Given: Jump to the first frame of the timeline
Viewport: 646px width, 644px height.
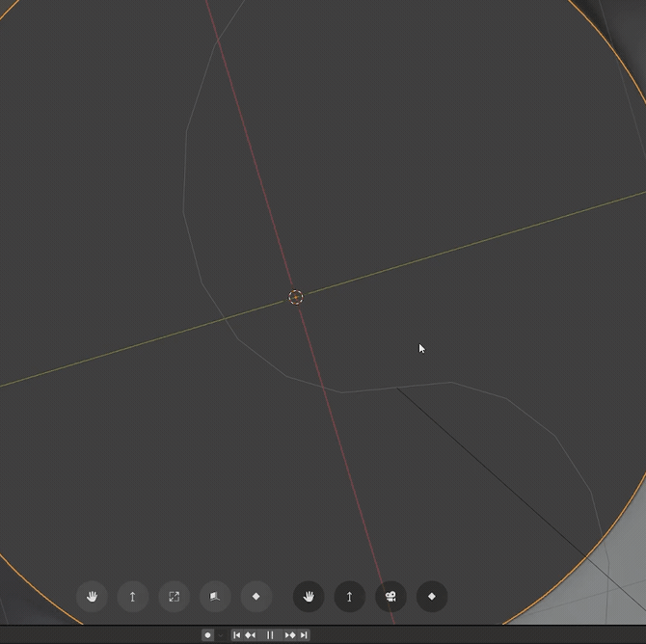Looking at the screenshot, I should click(236, 635).
